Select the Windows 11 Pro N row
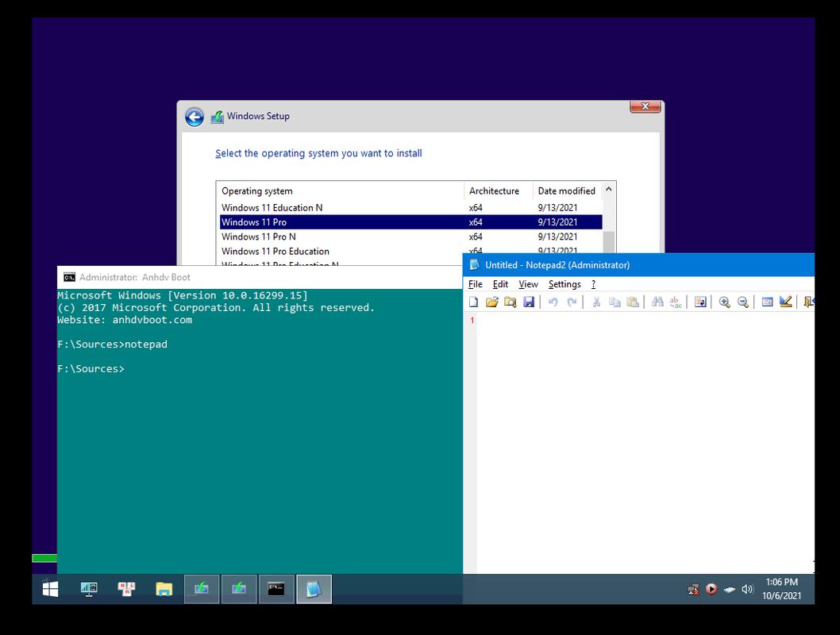This screenshot has width=840, height=635. coord(411,237)
